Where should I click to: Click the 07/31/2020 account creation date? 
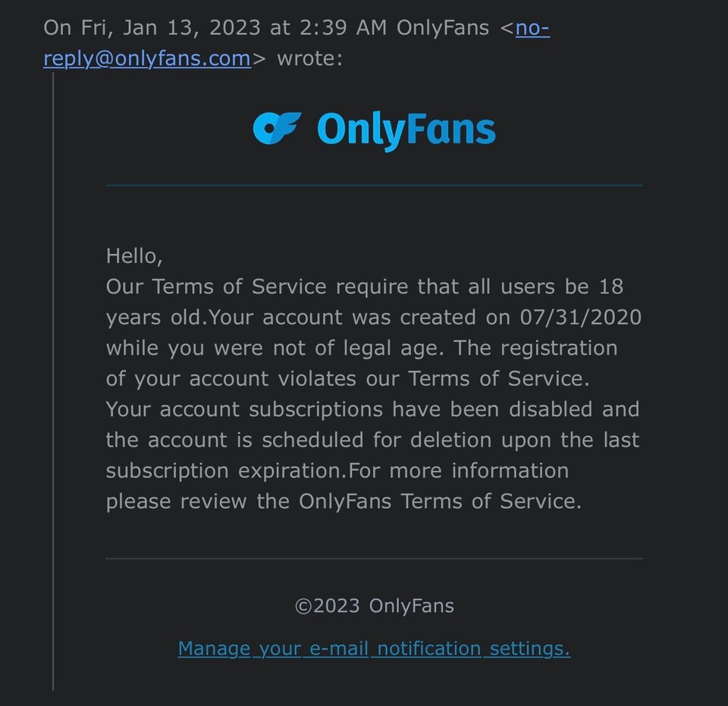pyautogui.click(x=581, y=317)
